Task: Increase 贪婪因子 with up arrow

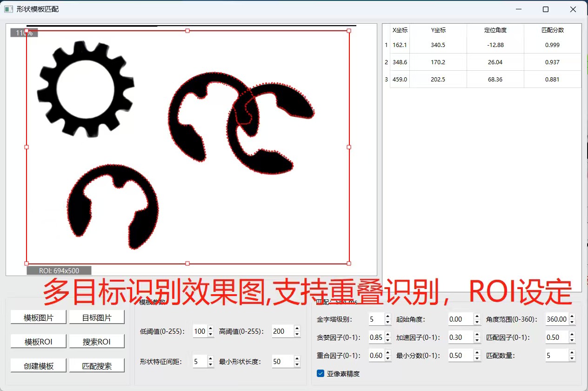Action: click(x=388, y=334)
